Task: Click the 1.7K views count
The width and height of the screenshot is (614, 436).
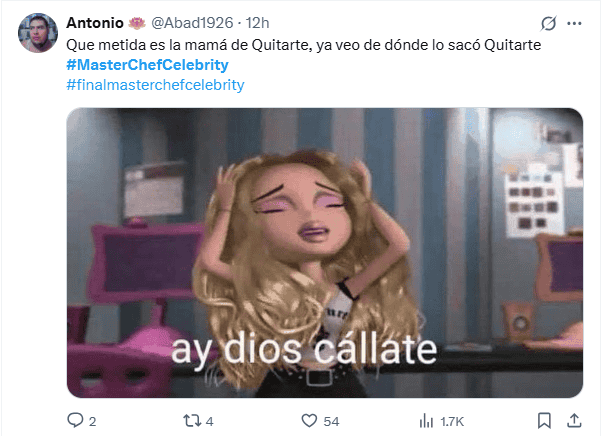Action: click(452, 422)
